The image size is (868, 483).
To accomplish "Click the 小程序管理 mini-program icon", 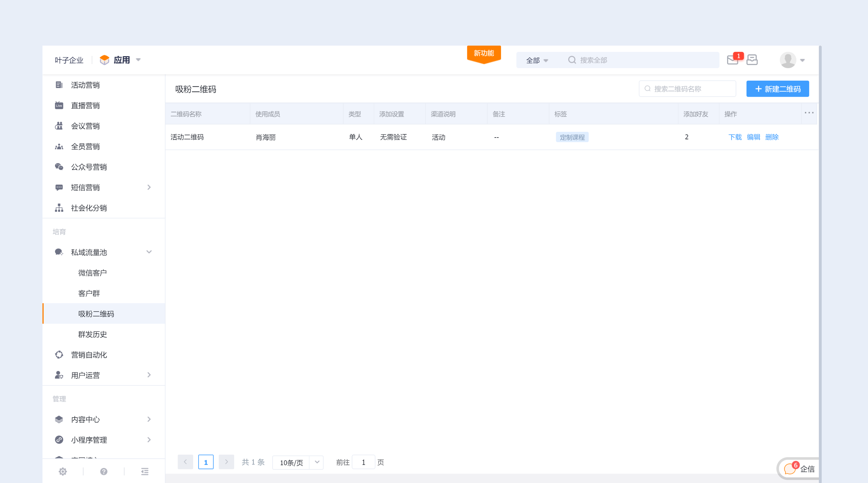I will pos(59,440).
